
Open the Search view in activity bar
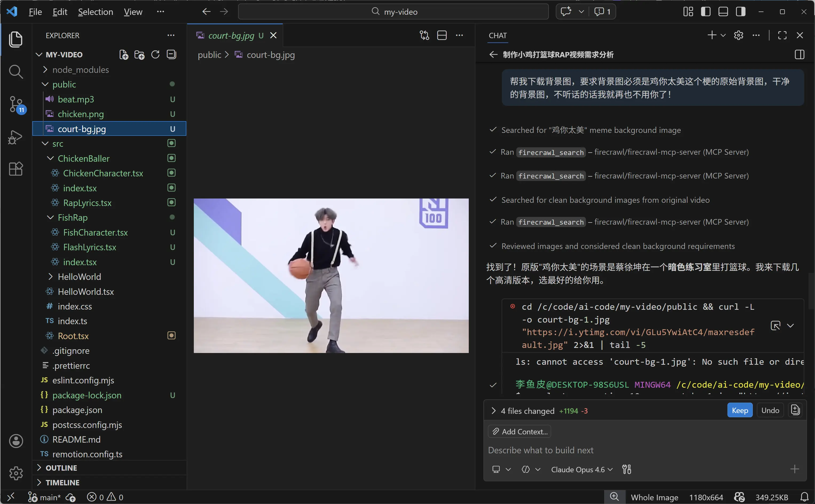coord(16,72)
